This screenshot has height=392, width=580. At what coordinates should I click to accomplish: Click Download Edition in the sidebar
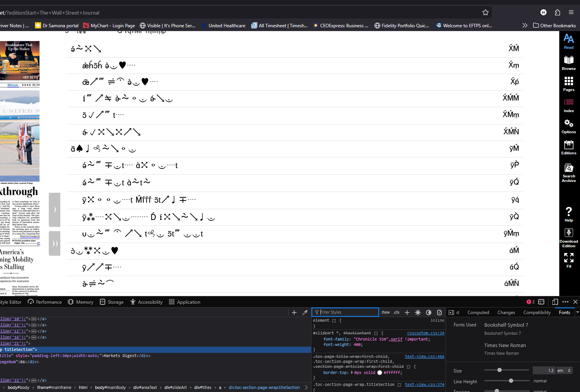[x=568, y=238]
